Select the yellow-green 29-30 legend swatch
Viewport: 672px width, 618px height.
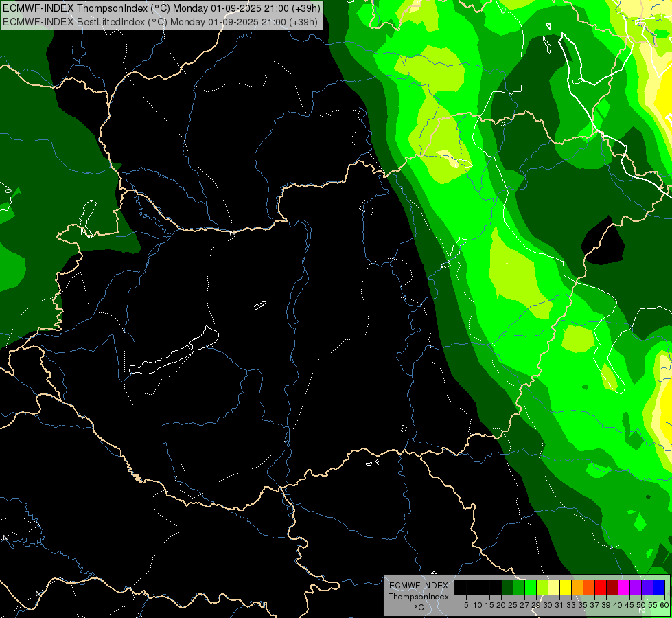tap(542, 587)
